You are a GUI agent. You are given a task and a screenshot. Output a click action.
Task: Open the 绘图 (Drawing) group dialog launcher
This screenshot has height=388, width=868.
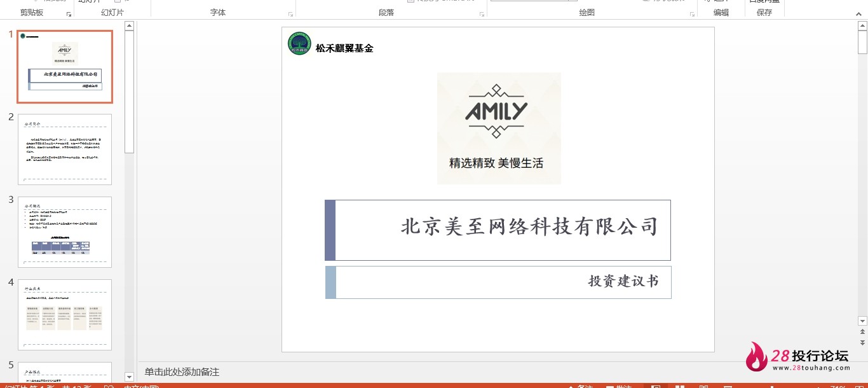click(x=691, y=13)
